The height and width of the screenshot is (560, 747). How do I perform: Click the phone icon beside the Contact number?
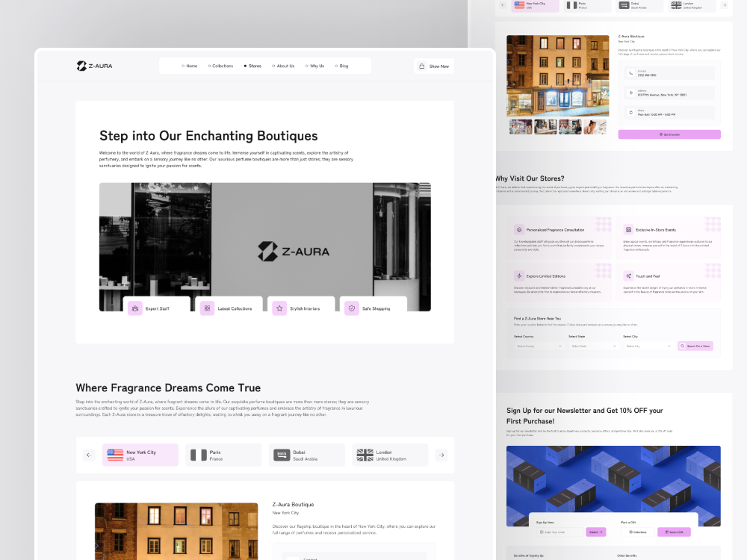pyautogui.click(x=630, y=73)
